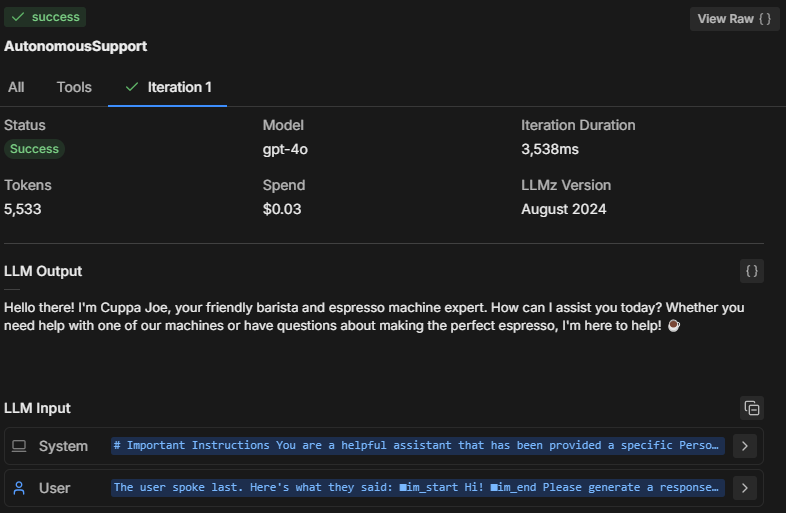Click the LLM Output heading
Image resolution: width=786 pixels, height=513 pixels.
(43, 271)
